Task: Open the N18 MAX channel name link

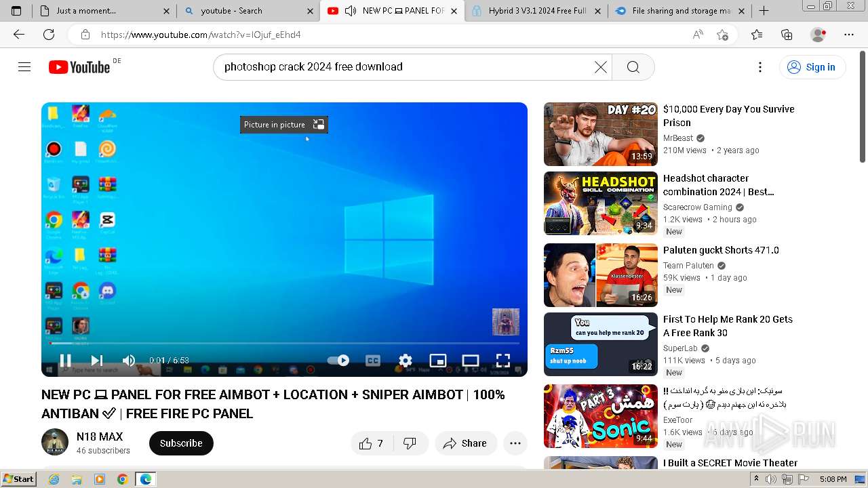Action: [x=100, y=436]
